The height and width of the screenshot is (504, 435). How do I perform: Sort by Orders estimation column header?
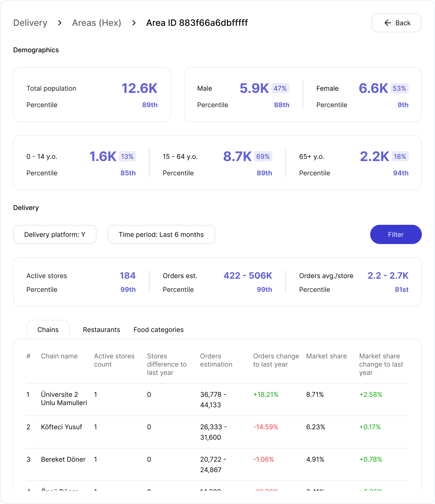(216, 360)
